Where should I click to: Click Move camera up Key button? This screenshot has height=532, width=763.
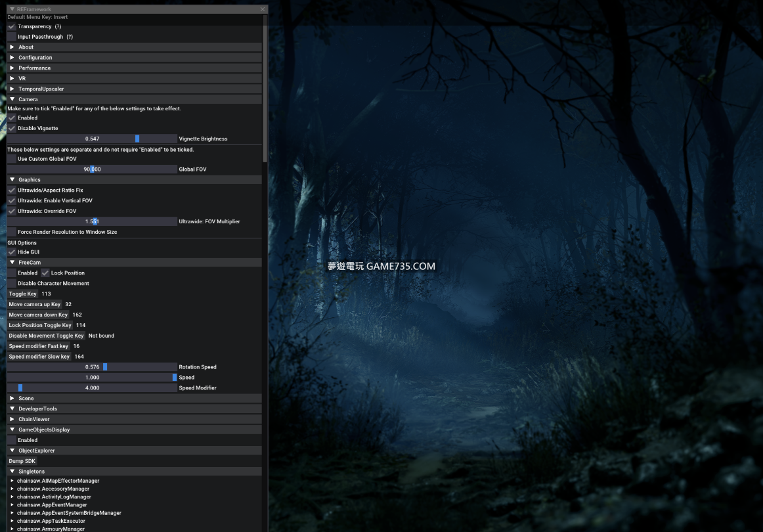35,305
